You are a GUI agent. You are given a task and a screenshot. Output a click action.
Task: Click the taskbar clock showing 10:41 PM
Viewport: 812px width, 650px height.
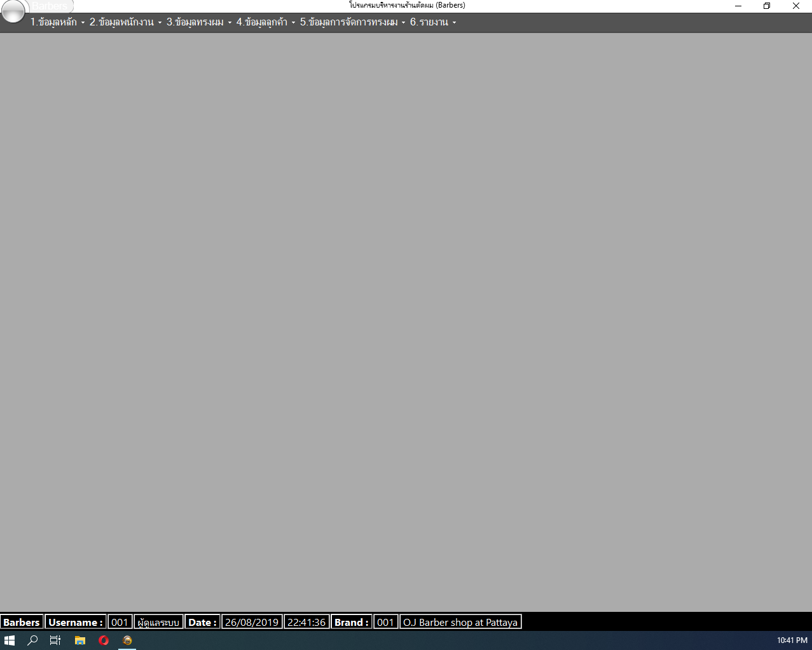click(x=792, y=640)
